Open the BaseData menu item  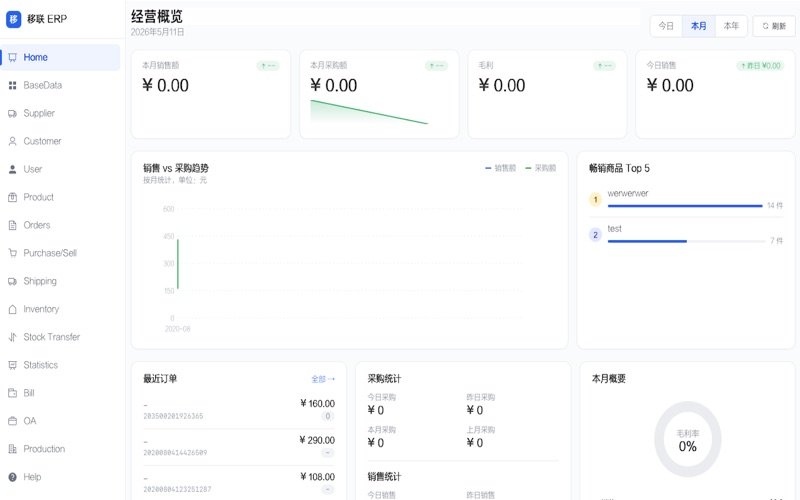(x=61, y=85)
